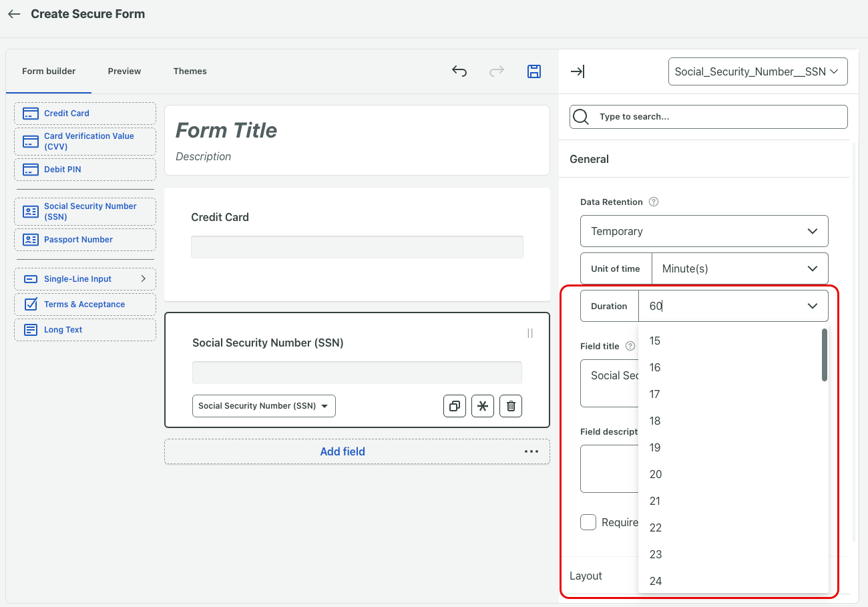Click the back arrow beside Create Secure Form
The width and height of the screenshot is (868, 607).
tap(14, 14)
